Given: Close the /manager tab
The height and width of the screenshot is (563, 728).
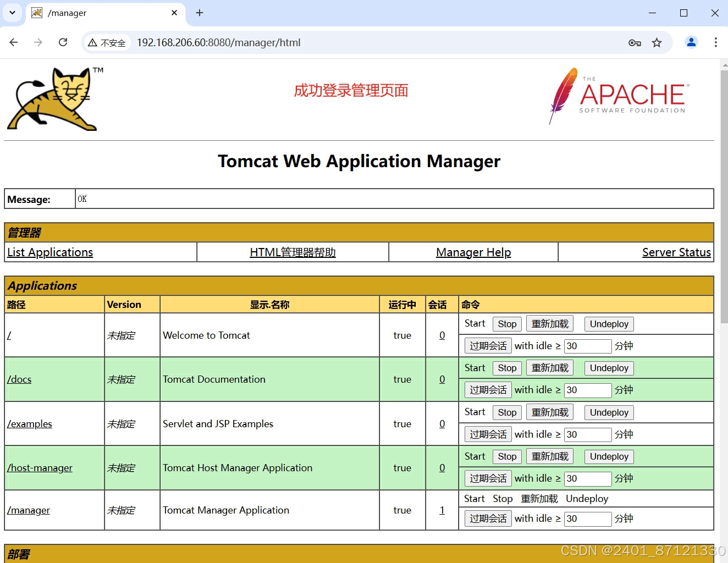Looking at the screenshot, I should [x=174, y=13].
